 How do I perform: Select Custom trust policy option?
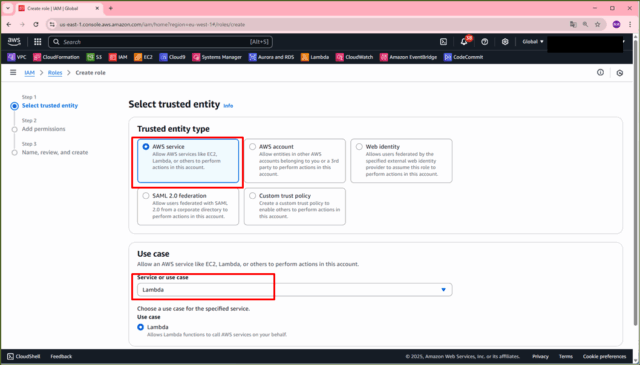[x=295, y=206]
